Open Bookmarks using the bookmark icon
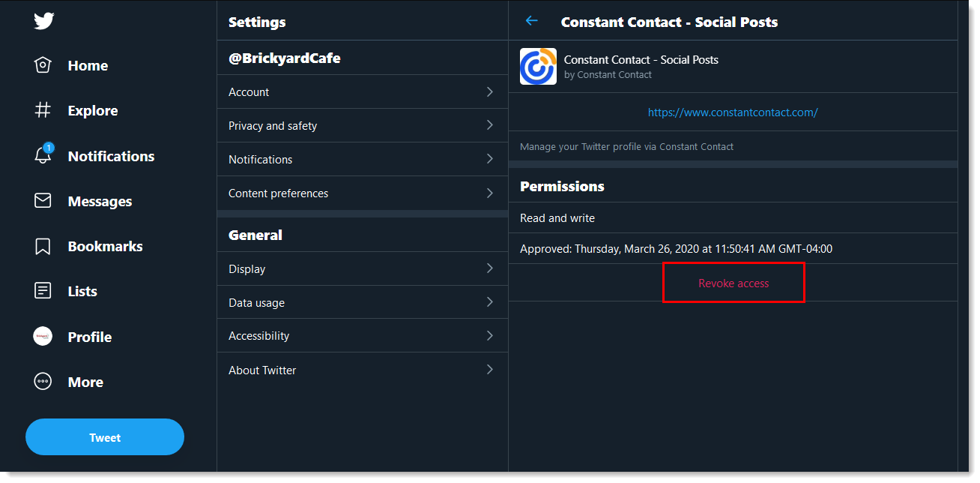This screenshot has height=483, width=980. [43, 246]
